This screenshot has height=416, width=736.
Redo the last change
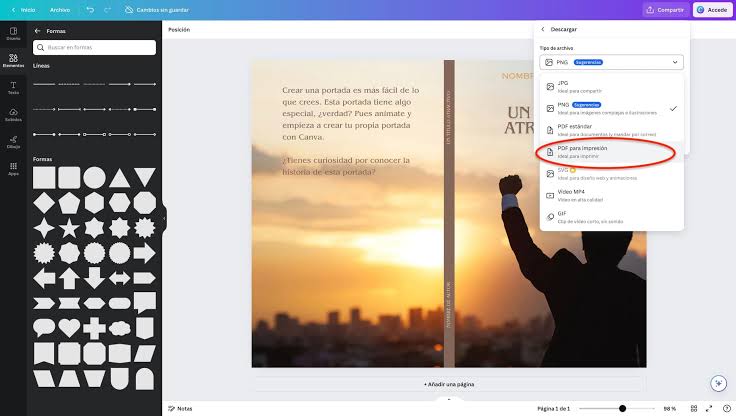coord(107,10)
